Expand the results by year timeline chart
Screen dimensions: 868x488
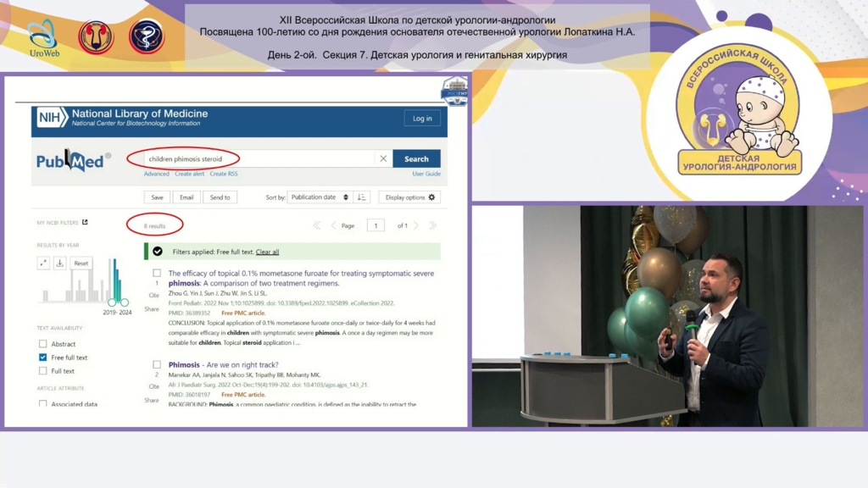point(43,263)
